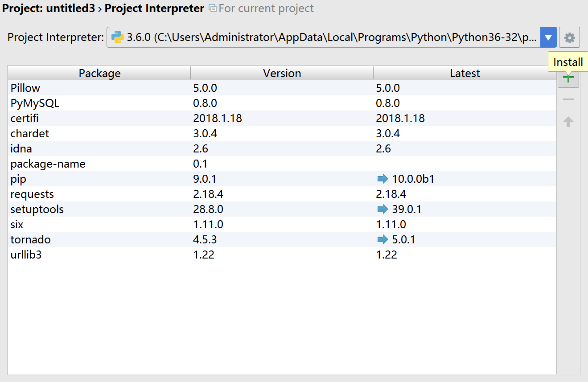Click the latest version 10.0.0b1
The height and width of the screenshot is (382, 588).
(413, 179)
